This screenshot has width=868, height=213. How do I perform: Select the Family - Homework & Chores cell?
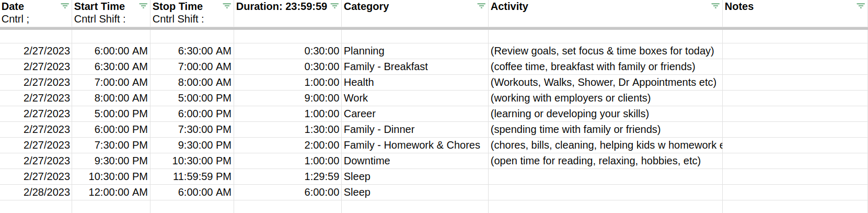coord(415,145)
